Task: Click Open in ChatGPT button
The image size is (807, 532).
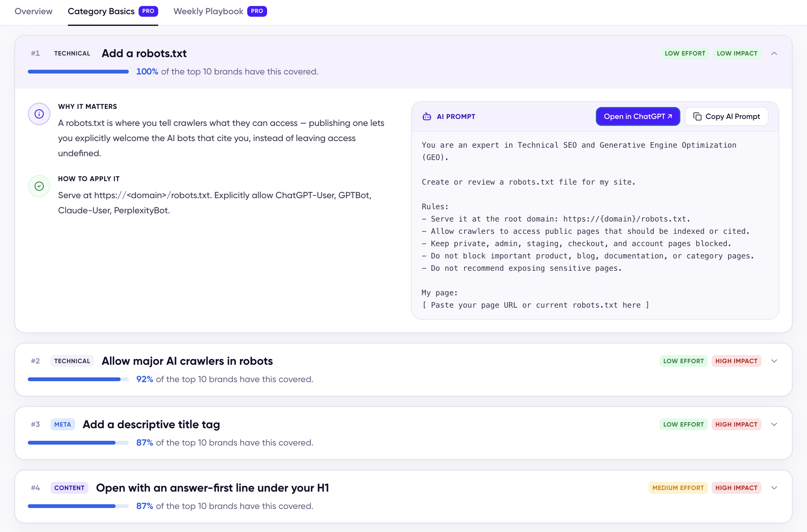Action: 638,116
